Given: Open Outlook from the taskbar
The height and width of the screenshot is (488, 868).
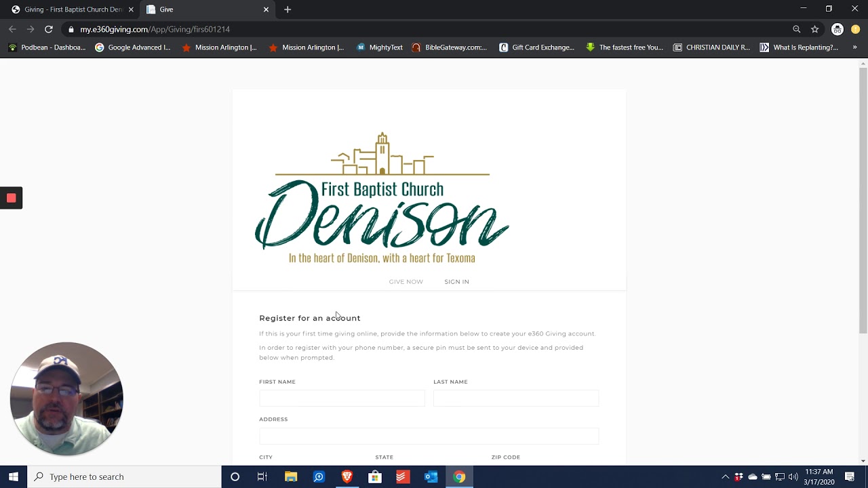Looking at the screenshot, I should (431, 476).
